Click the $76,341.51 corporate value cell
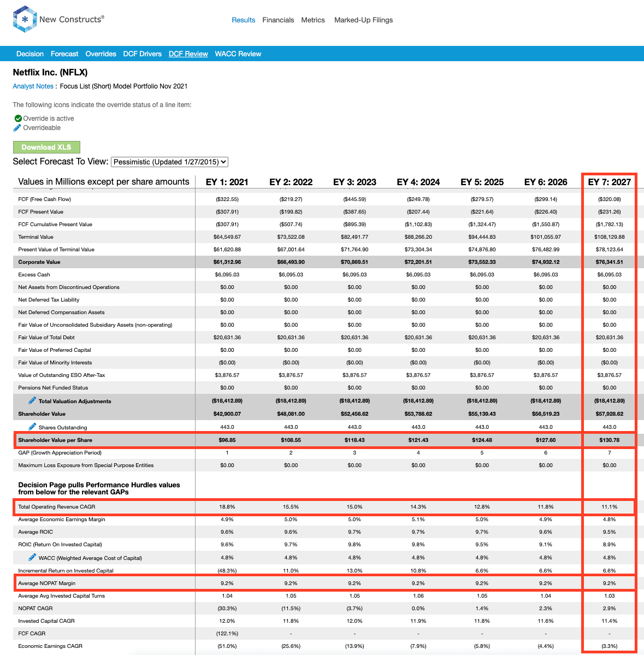Screen dimensions: 644x655 click(610, 262)
